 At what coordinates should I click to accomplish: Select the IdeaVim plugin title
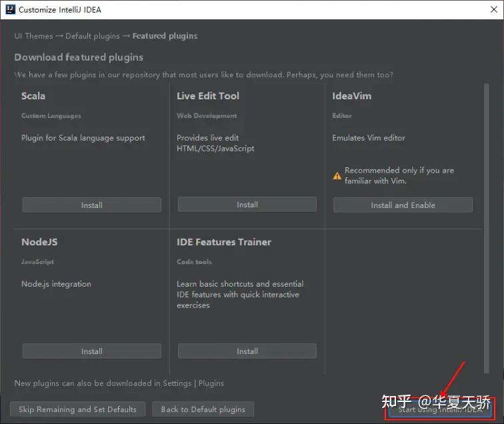tap(351, 96)
